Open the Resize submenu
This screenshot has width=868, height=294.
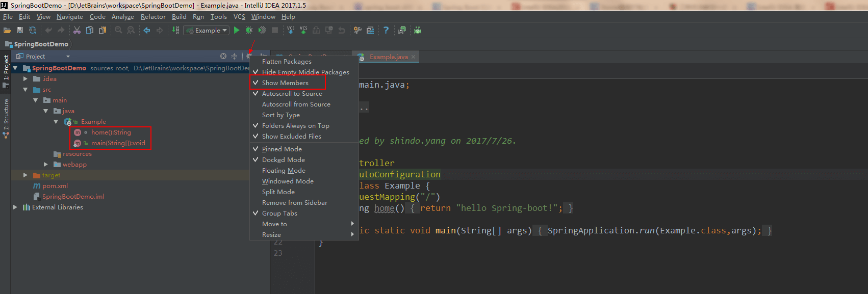click(x=304, y=235)
